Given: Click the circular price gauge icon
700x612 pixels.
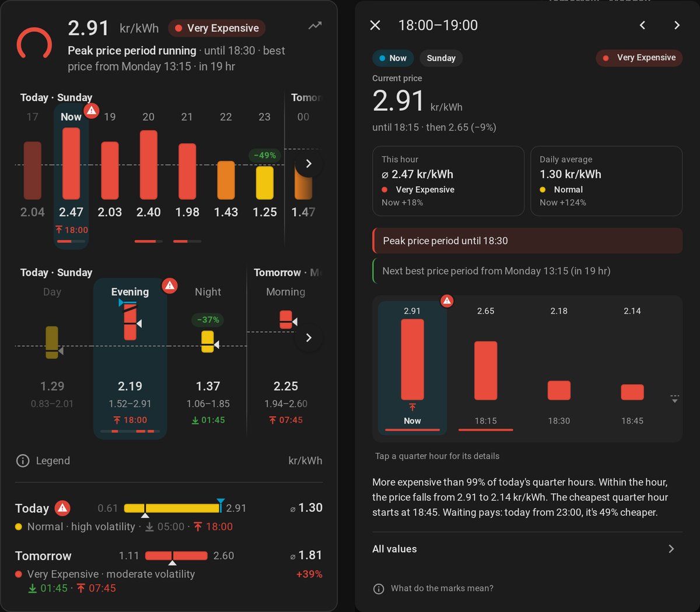Looking at the screenshot, I should [x=34, y=44].
